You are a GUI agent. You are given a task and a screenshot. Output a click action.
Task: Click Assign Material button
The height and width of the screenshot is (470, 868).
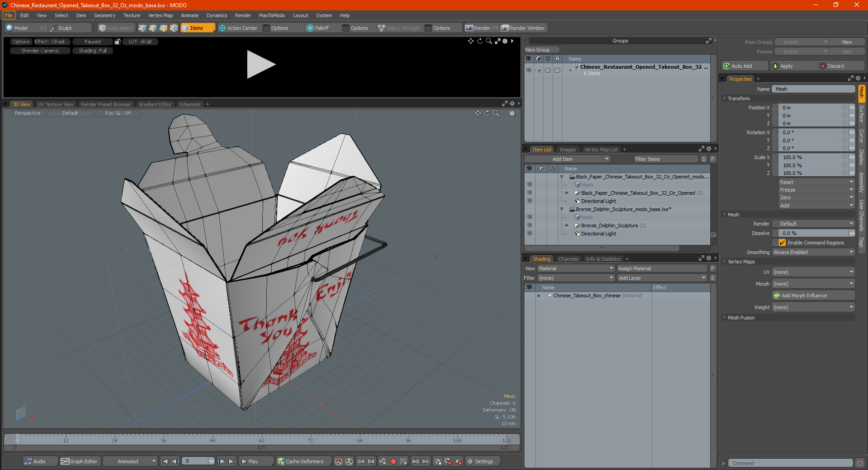(x=662, y=268)
